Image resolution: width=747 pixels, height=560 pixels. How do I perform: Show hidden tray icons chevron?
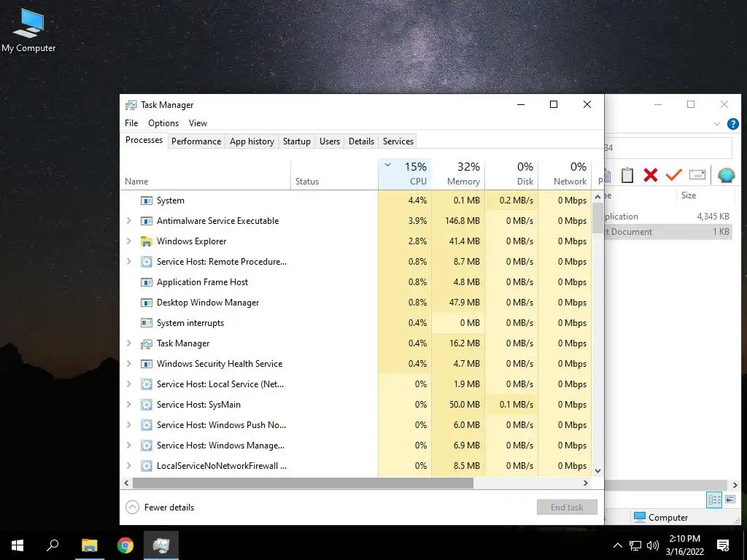pyautogui.click(x=617, y=545)
